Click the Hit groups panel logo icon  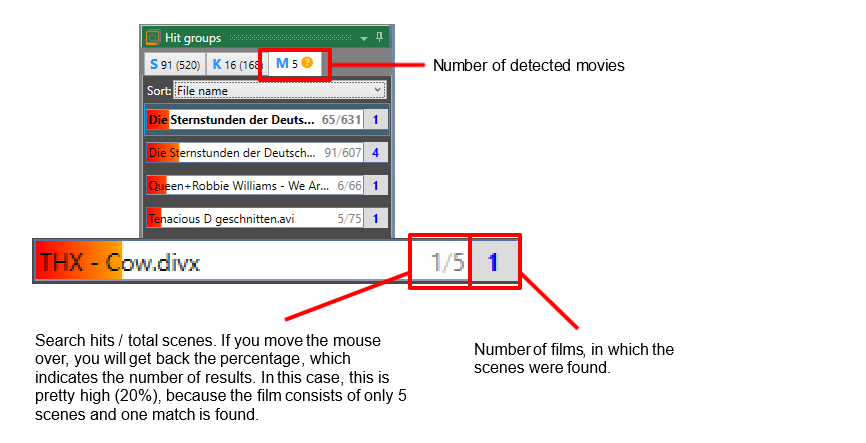(x=153, y=38)
